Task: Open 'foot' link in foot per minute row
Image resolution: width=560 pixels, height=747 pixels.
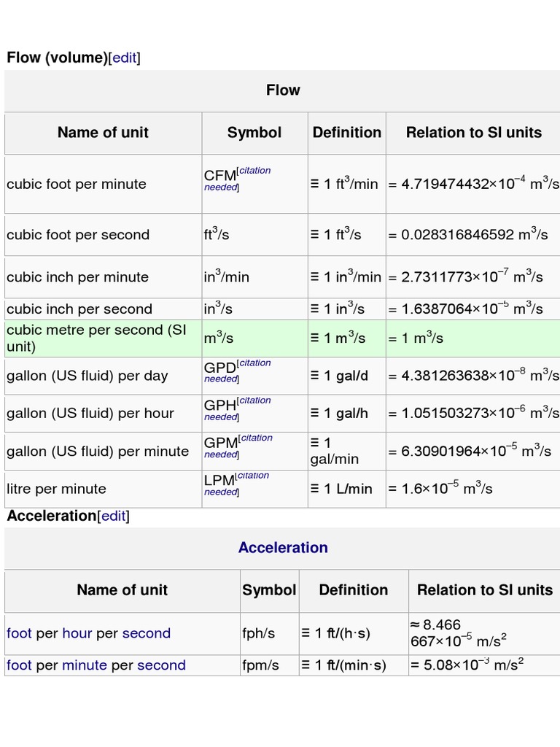Action: [19, 665]
